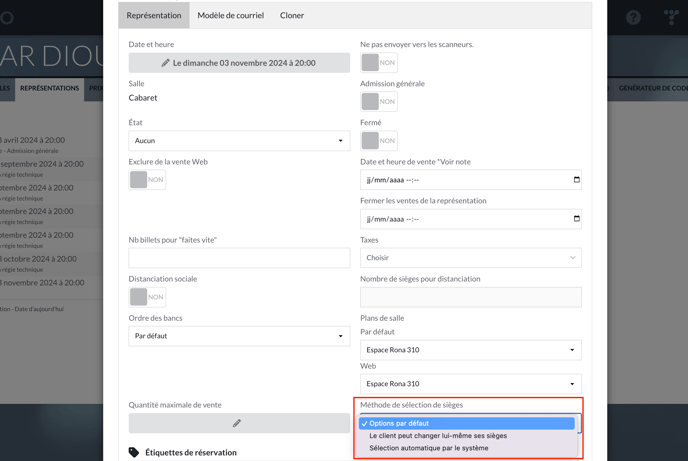Expand the État dropdown showing Aucun
Viewport: 688px width, 461px height.
[239, 141]
